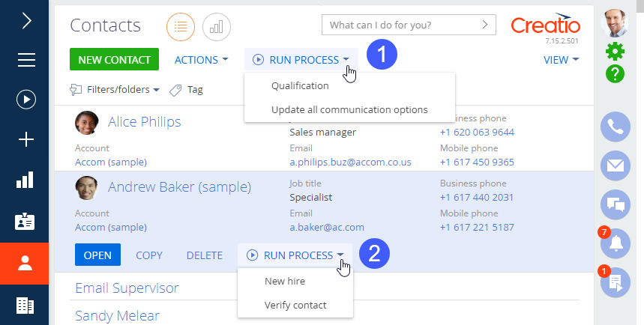This screenshot has height=325, width=644.
Task: Click the NEW CONTACT button
Action: [114, 59]
